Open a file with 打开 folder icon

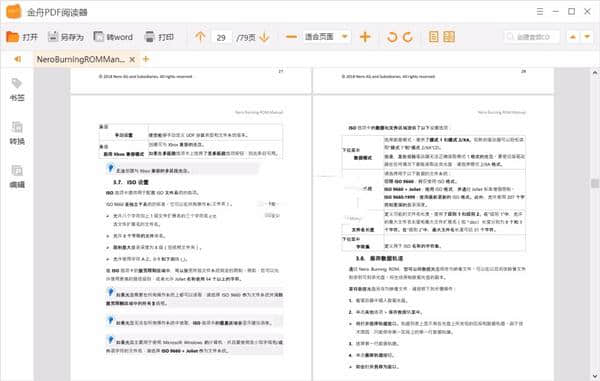[13, 37]
